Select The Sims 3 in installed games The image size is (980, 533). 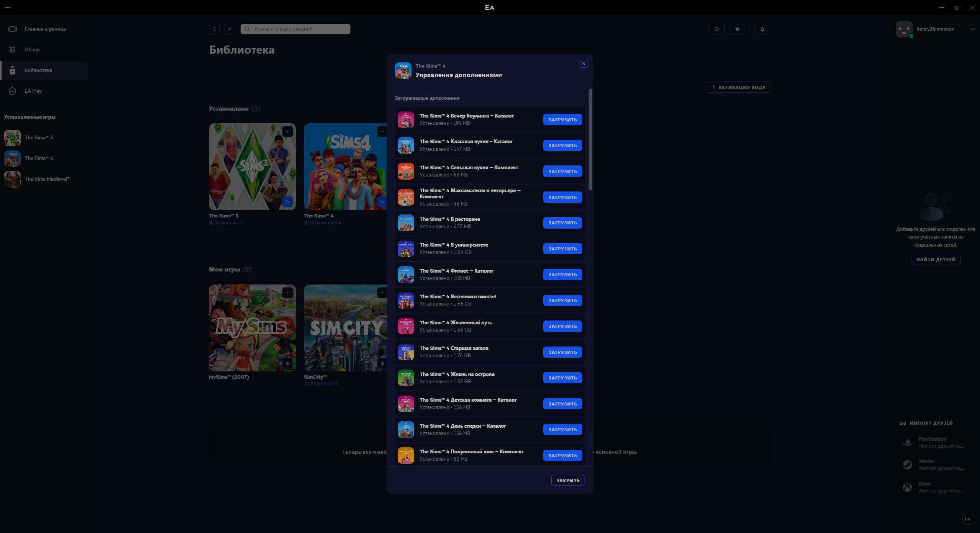44,138
